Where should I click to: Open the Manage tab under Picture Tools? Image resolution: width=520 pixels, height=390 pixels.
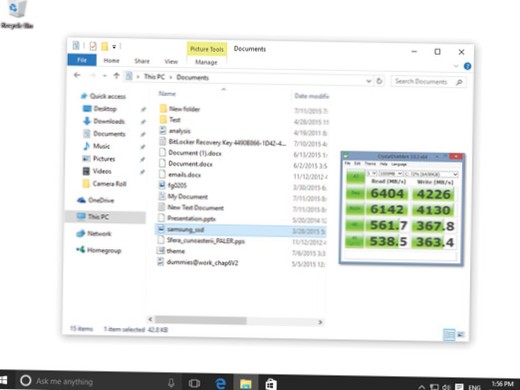pos(206,62)
